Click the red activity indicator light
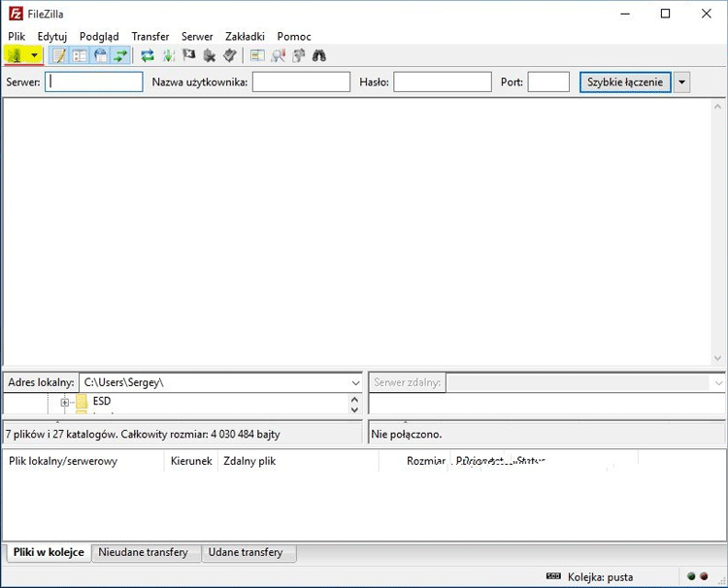This screenshot has width=728, height=588. pos(704,576)
